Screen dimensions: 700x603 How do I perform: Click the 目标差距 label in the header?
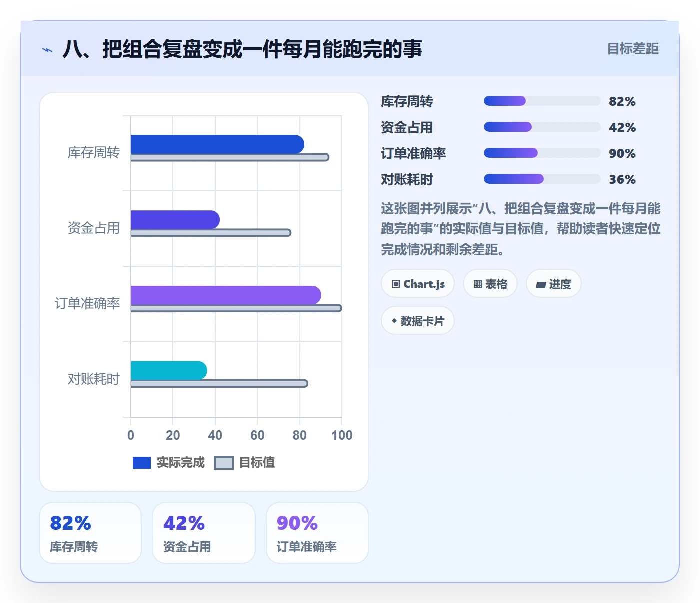click(633, 49)
